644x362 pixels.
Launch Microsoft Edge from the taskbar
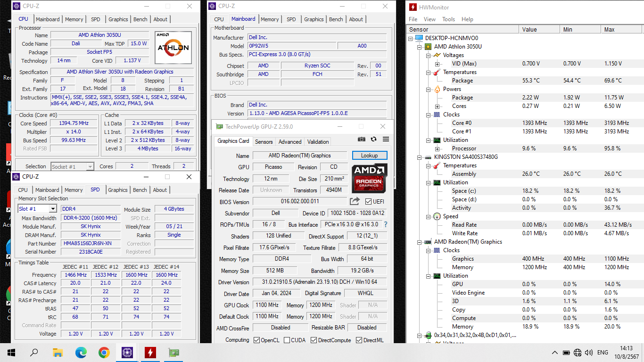click(x=81, y=352)
